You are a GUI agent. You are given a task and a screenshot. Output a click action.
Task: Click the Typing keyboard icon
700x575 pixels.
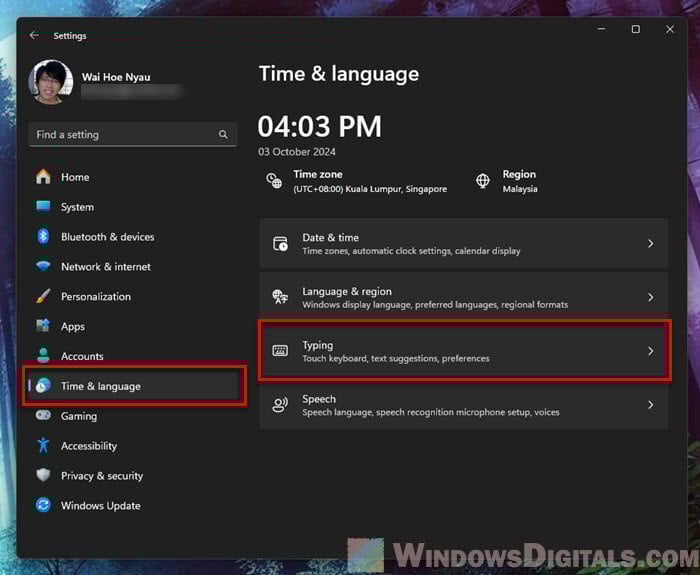[x=280, y=351]
